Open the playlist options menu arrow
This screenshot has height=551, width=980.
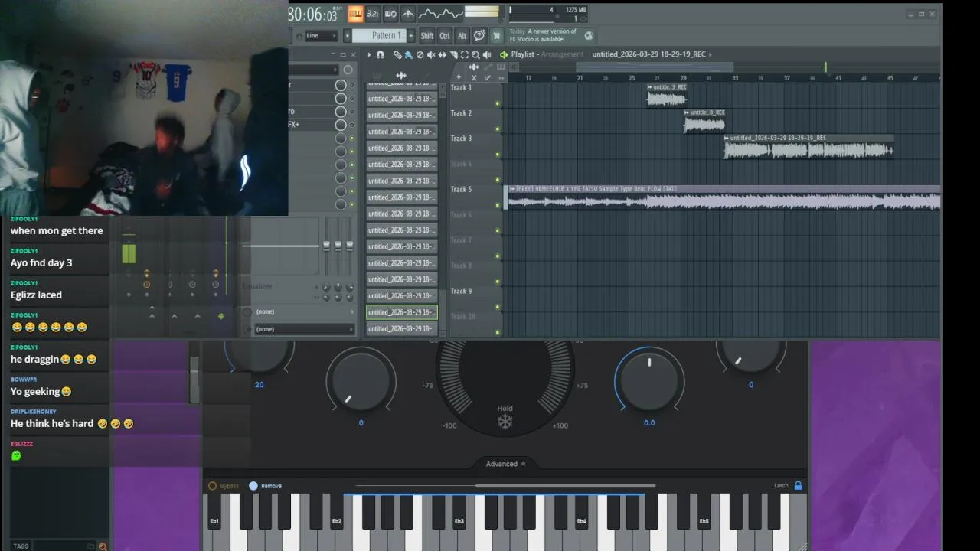click(369, 54)
